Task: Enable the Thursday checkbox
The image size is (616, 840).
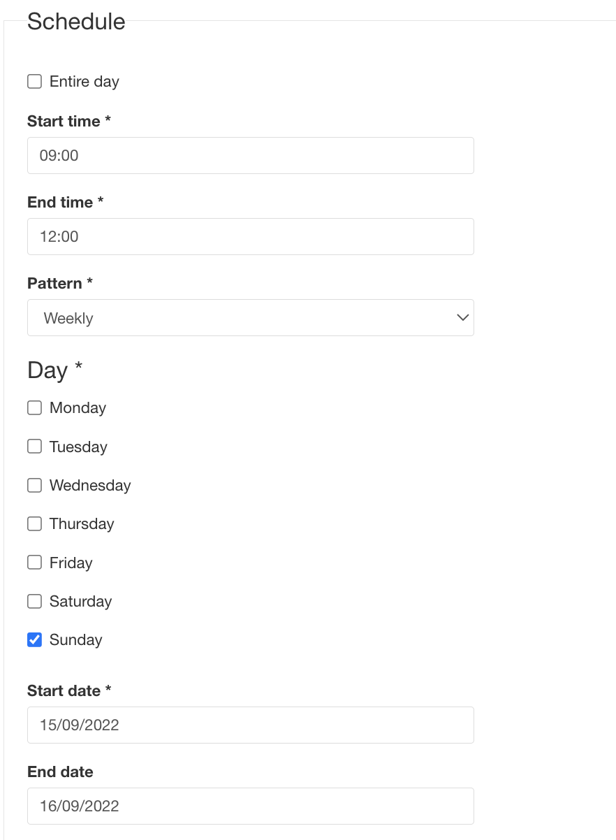Action: point(34,523)
